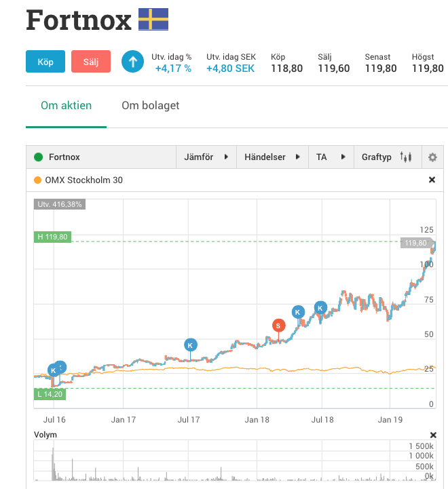Screen dimensions: 448x489
Task: Click the Jan 18 axis label
Action: pyautogui.click(x=257, y=420)
